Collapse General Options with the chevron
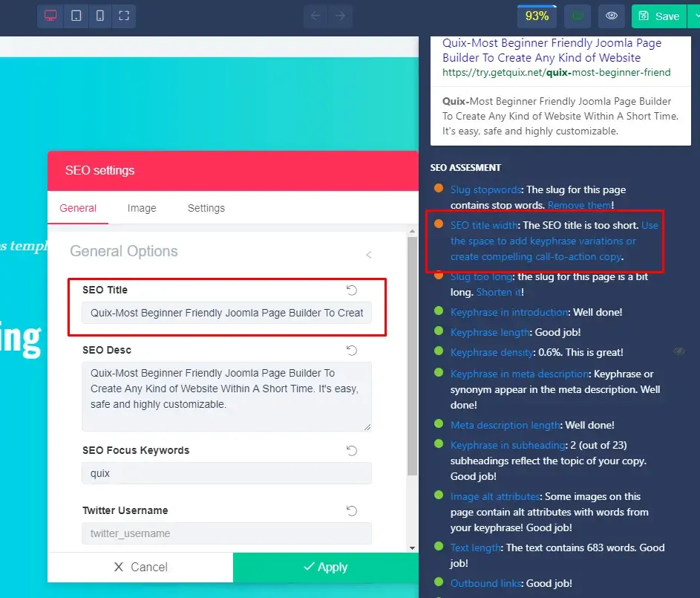 pyautogui.click(x=368, y=255)
